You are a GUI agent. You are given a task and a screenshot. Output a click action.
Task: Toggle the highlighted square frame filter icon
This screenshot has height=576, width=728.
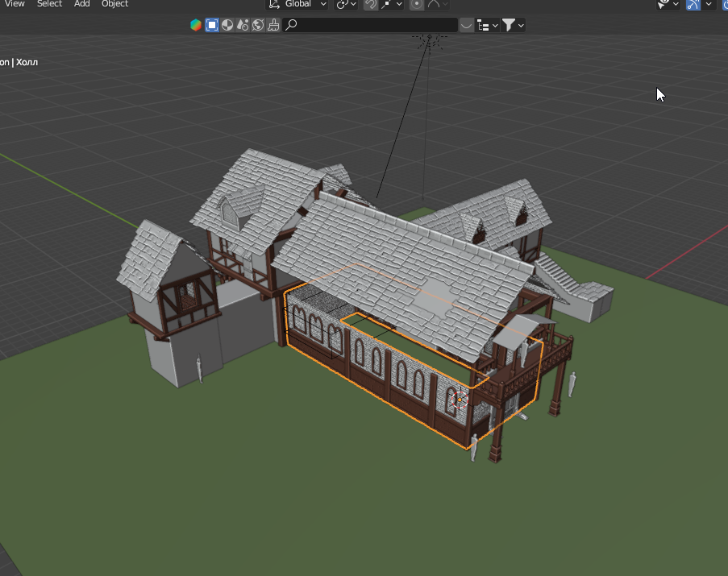pos(212,25)
